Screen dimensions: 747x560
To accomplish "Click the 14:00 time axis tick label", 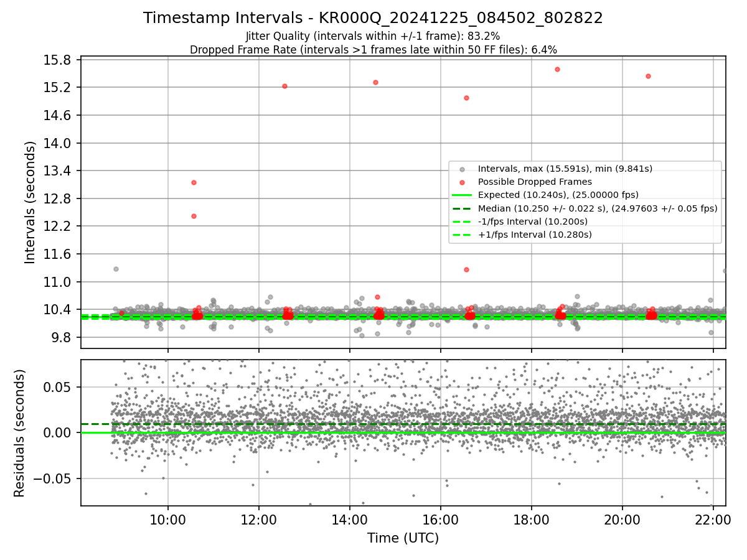I will click(x=350, y=520).
